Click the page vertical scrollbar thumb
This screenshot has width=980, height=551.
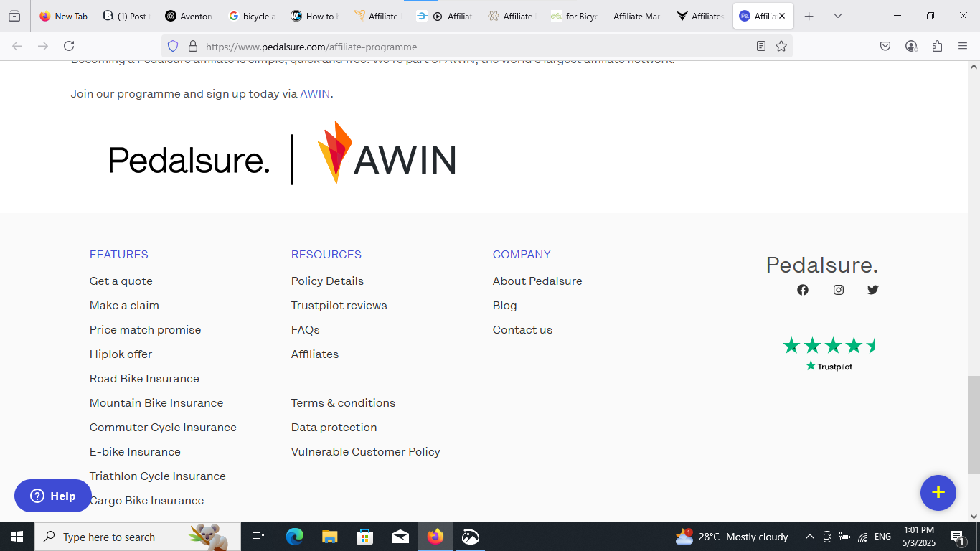click(x=974, y=425)
